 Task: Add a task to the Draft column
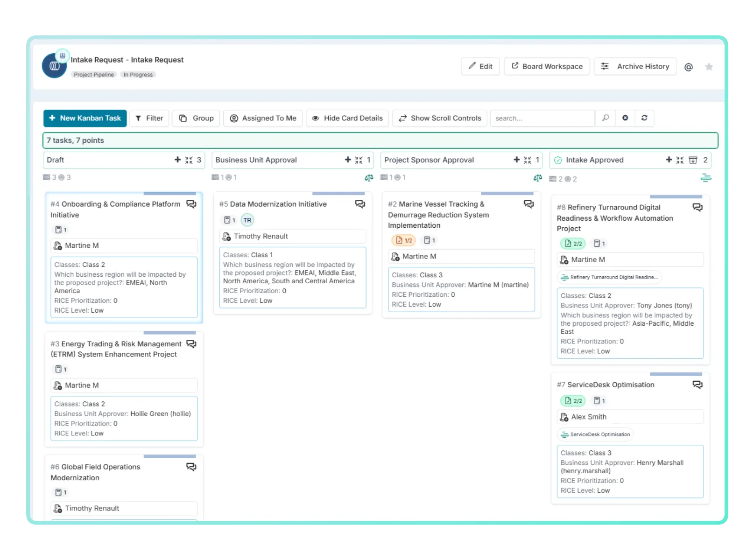click(x=177, y=160)
